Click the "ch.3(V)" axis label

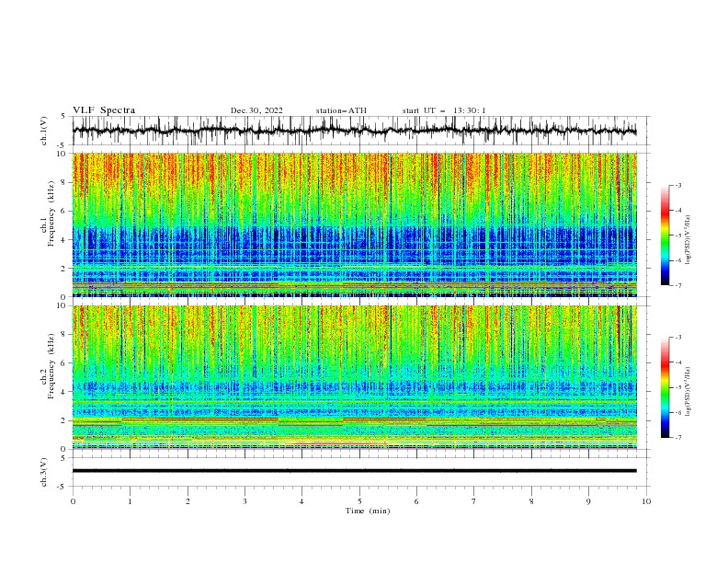pyautogui.click(x=44, y=472)
